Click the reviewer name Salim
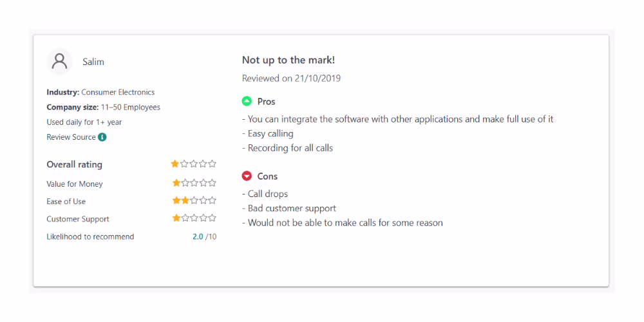 click(93, 62)
